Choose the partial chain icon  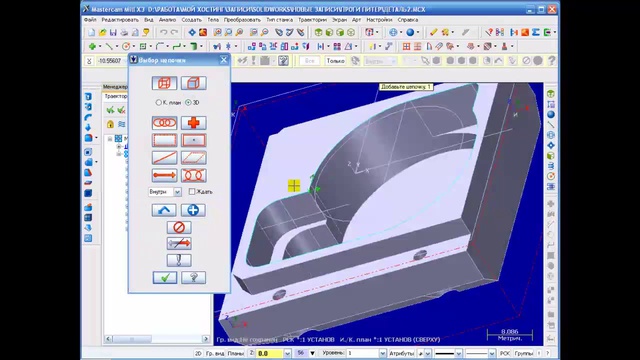click(193, 176)
